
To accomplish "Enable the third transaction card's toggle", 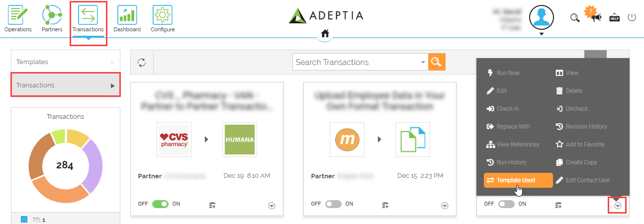I will click(x=506, y=204).
